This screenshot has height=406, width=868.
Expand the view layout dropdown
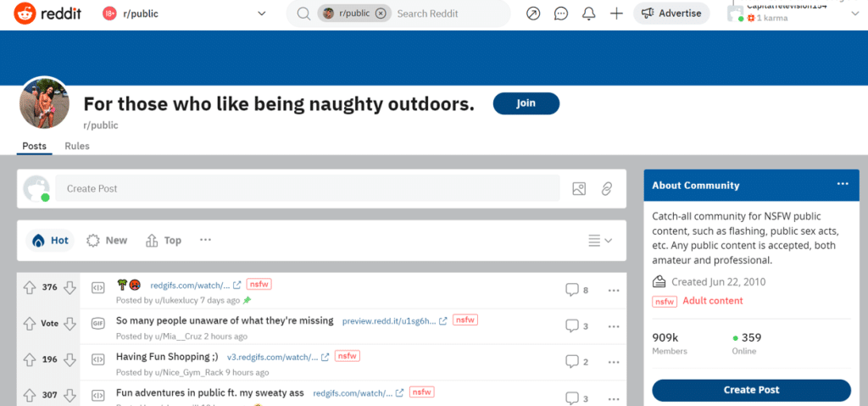tap(600, 241)
